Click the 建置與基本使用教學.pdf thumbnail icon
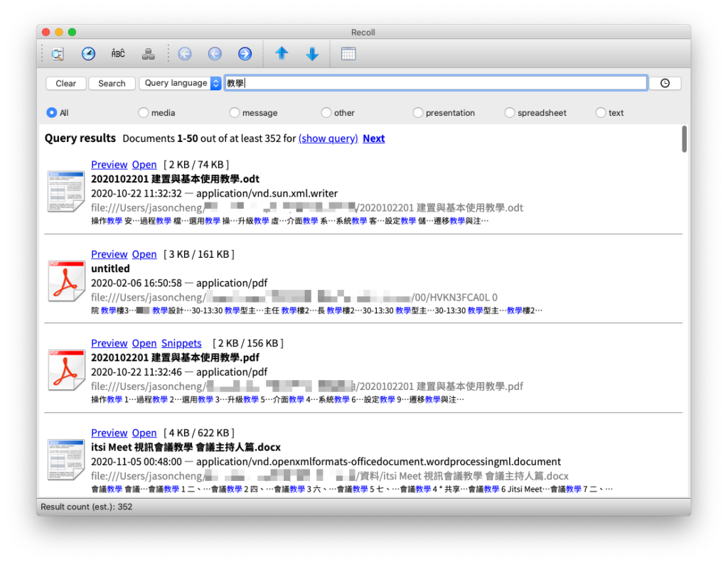728x564 pixels. [66, 369]
